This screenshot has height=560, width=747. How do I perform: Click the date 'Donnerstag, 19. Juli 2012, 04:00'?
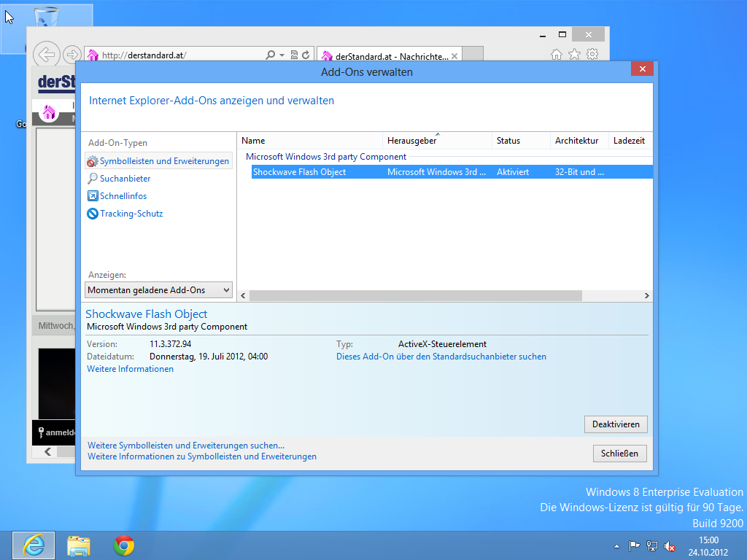209,356
